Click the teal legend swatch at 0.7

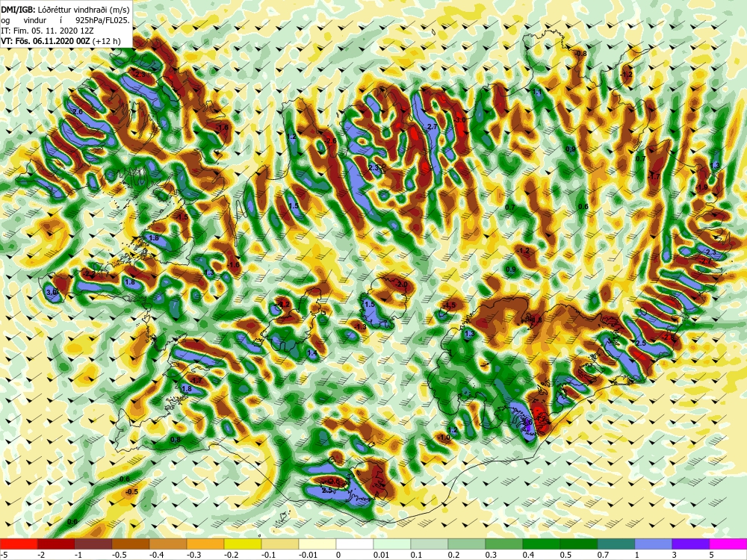click(x=616, y=544)
